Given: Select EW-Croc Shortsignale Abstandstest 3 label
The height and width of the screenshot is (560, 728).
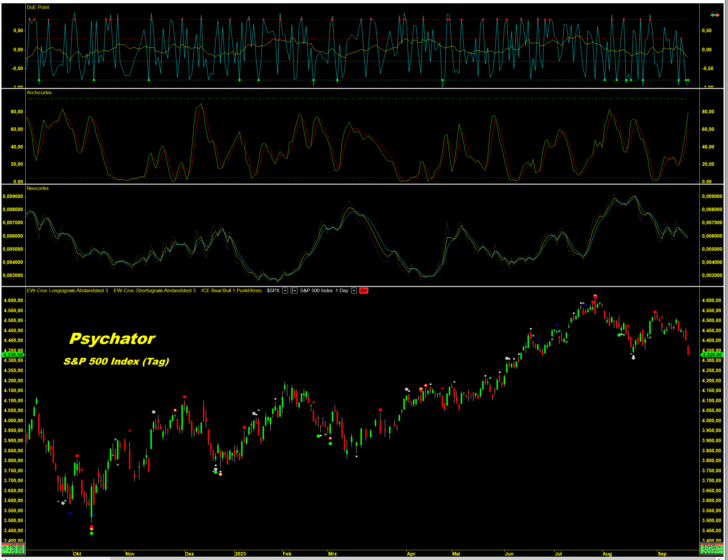Looking at the screenshot, I should [x=155, y=291].
